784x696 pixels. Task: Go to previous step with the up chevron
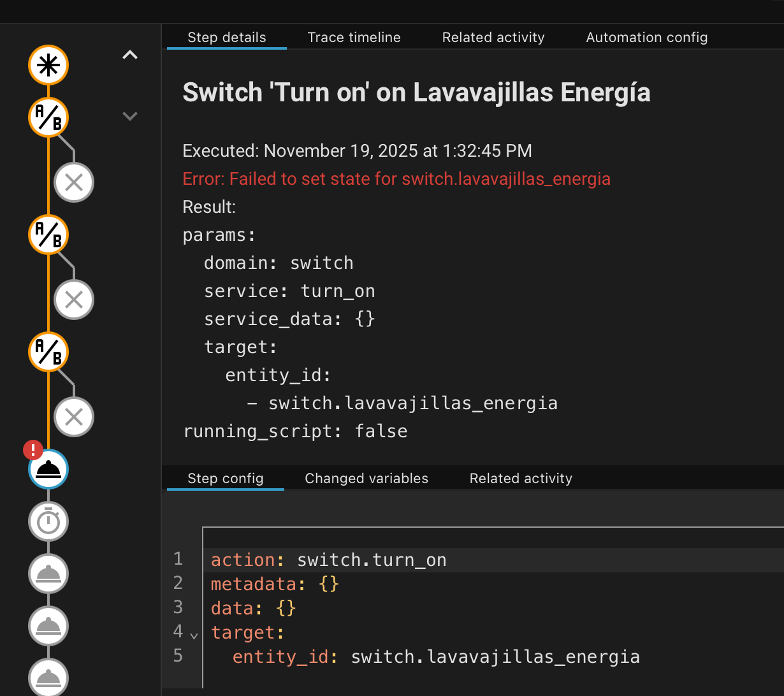[130, 55]
